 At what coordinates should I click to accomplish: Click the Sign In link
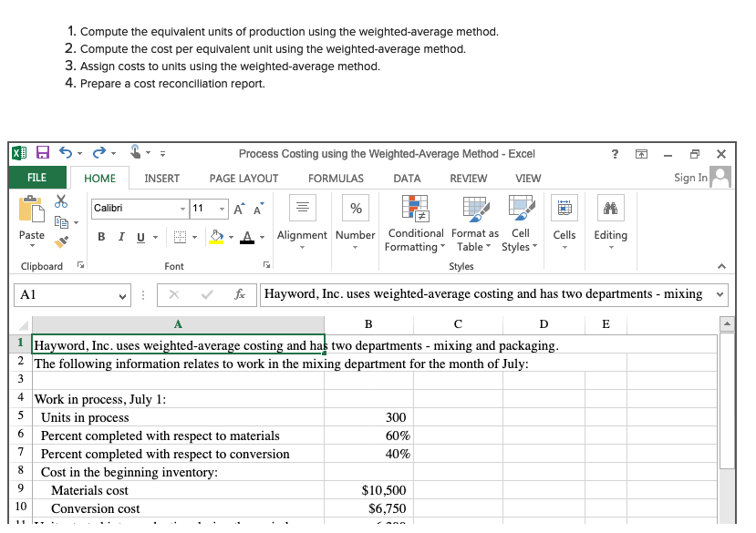[690, 178]
